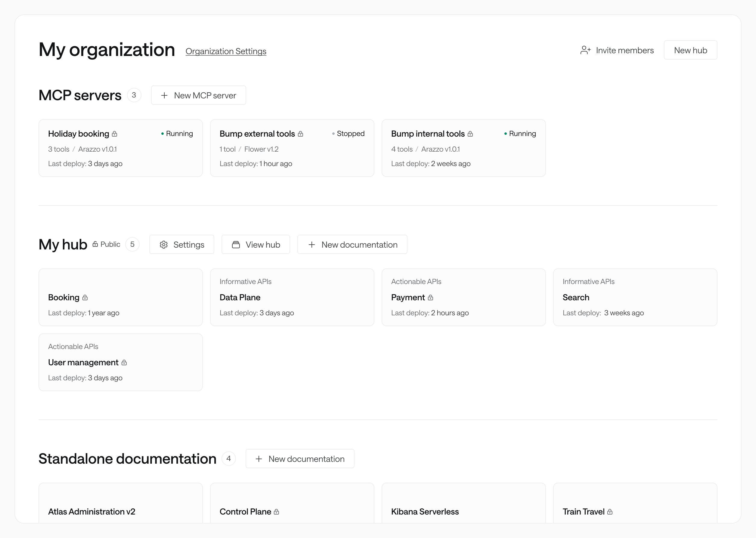Click the MCP servers count badge
This screenshot has width=756, height=538.
[134, 95]
